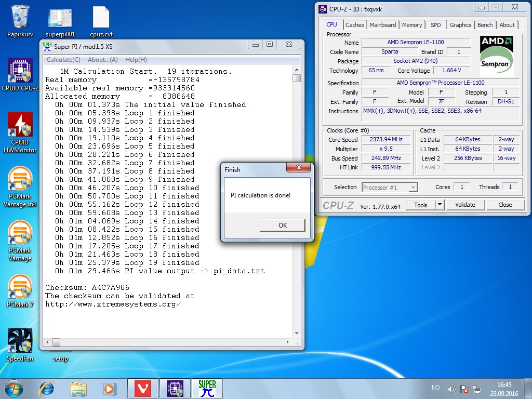Click the Revision value DH-G1
The image size is (532, 399).
click(x=506, y=101)
